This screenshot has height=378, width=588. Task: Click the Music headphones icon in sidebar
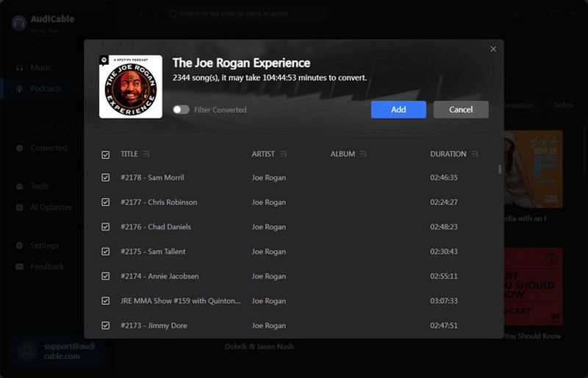coord(19,68)
